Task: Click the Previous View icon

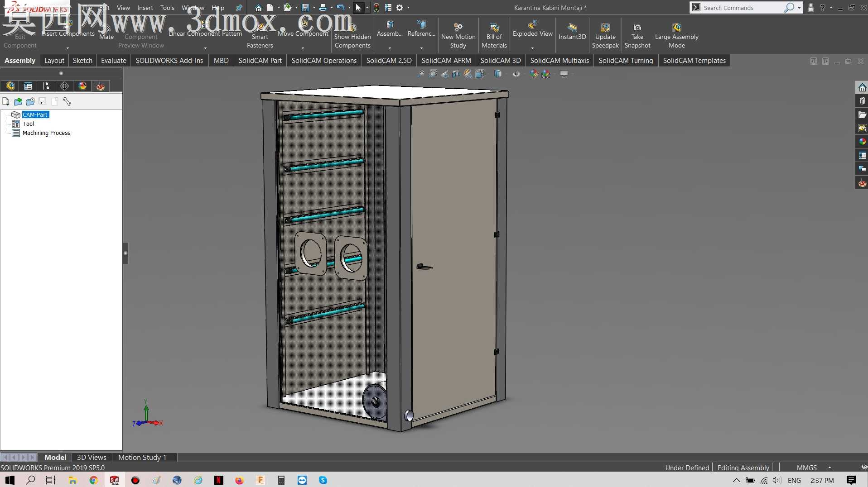Action: [445, 74]
